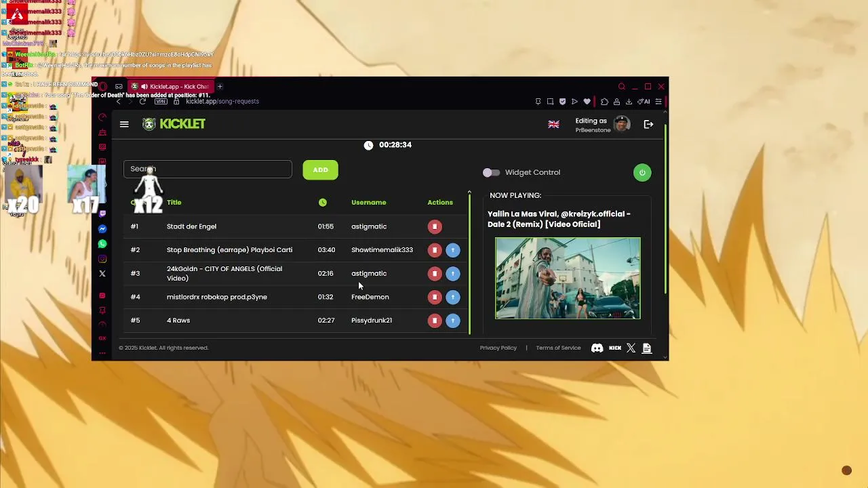Move song #5 4 Raws up
Image resolution: width=868 pixels, height=488 pixels.
(453, 321)
